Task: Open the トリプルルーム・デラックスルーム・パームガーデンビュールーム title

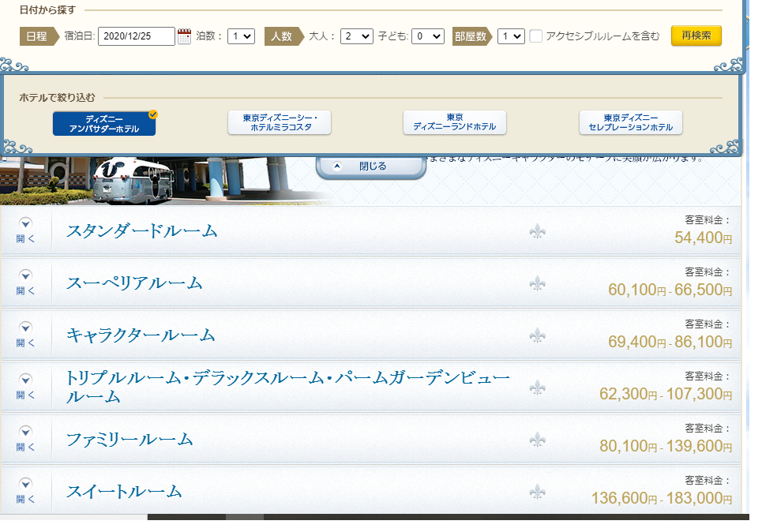Action: (288, 387)
